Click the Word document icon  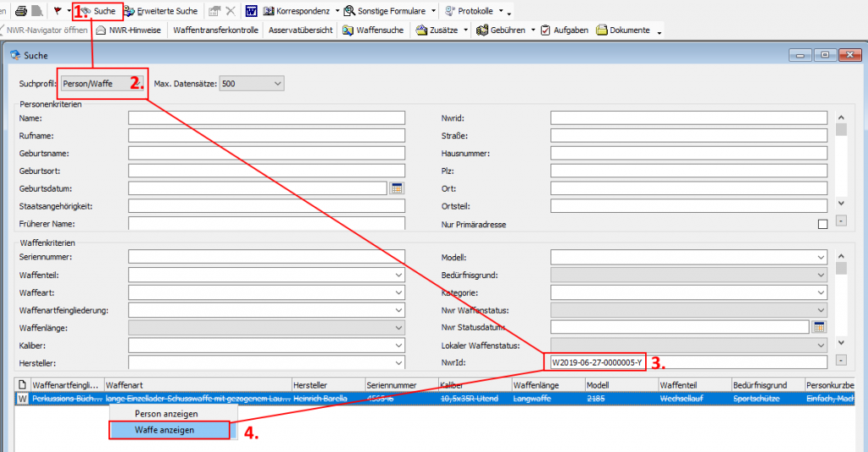[252, 11]
